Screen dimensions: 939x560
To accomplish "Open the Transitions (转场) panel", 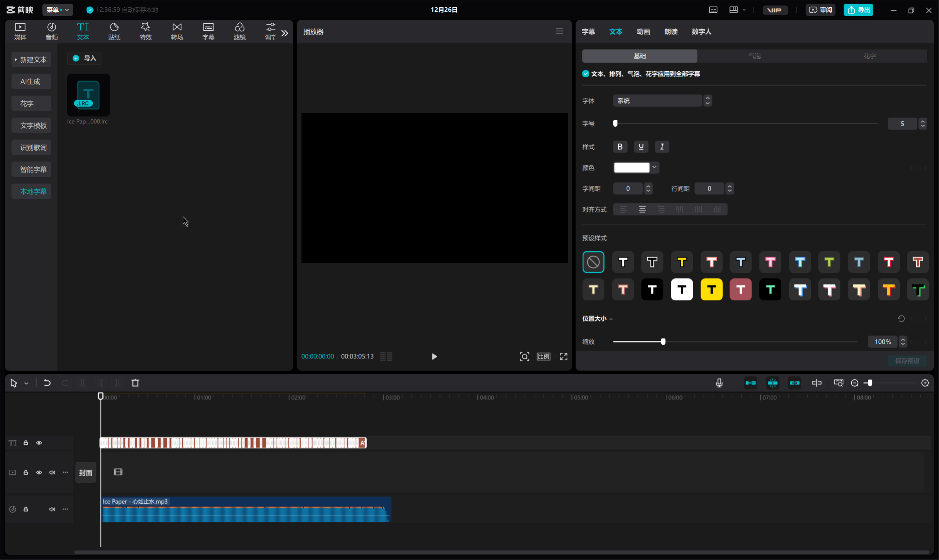I will coord(177,31).
